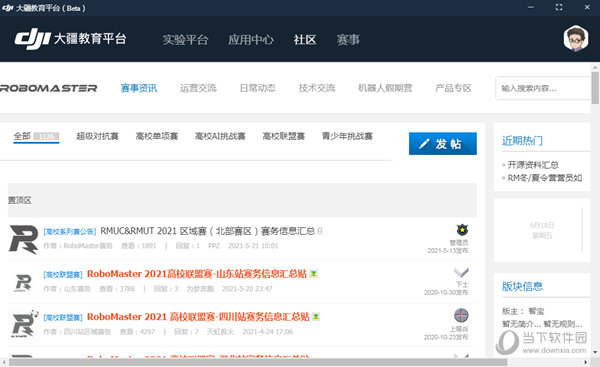This screenshot has width=600, height=367.
Task: Filter by 超级对抗赛
Action: click(98, 136)
